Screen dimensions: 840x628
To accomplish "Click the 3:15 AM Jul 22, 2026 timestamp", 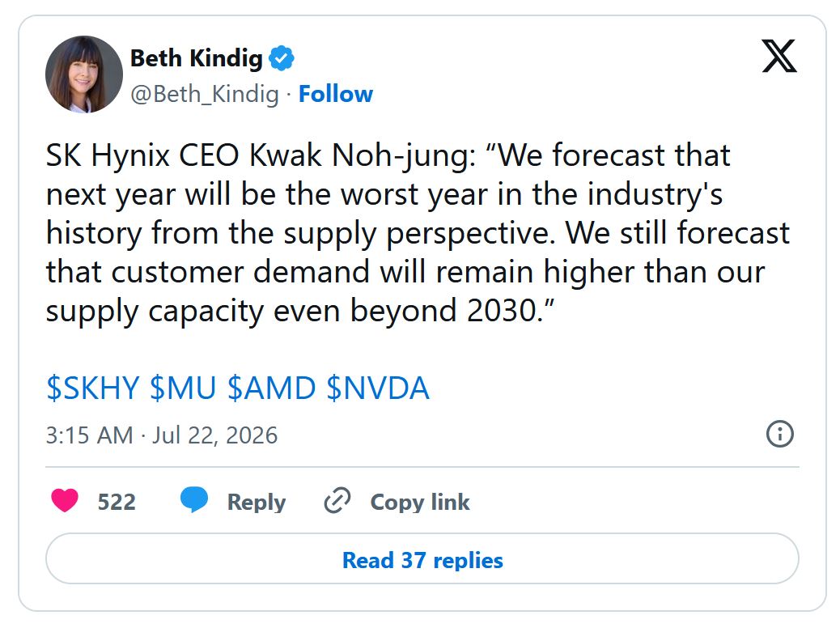I will [162, 435].
